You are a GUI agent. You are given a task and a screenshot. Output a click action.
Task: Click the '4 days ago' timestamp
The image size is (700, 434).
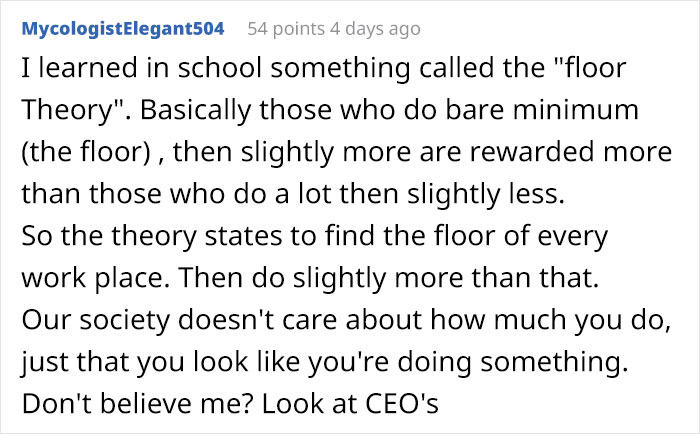(375, 29)
